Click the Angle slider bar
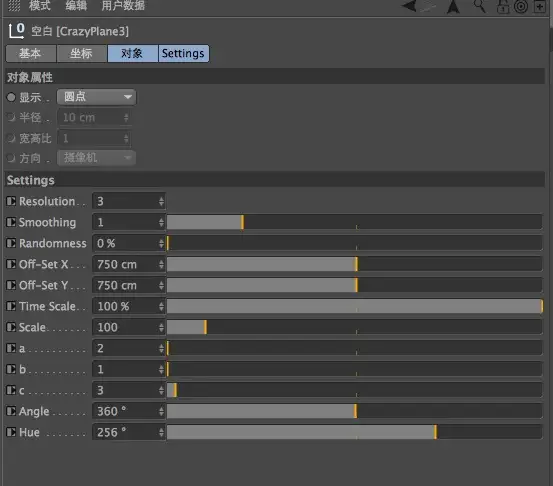The height and width of the screenshot is (486, 553). pos(354,411)
